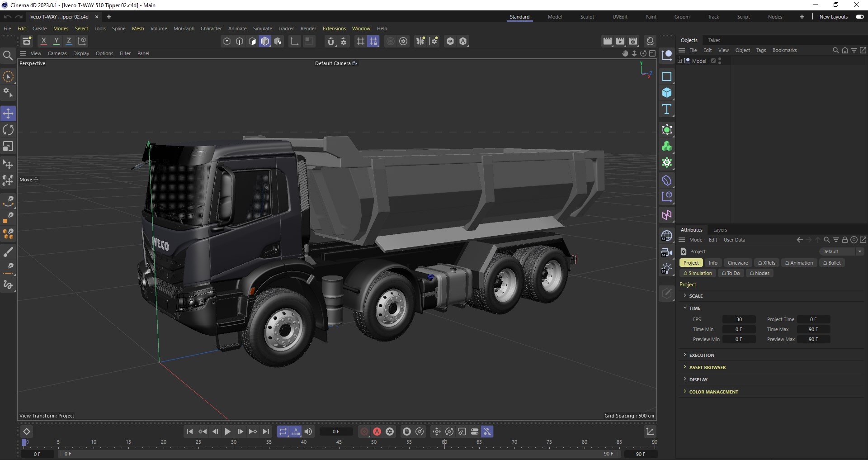Click current frame field in timeline

pyautogui.click(x=336, y=432)
